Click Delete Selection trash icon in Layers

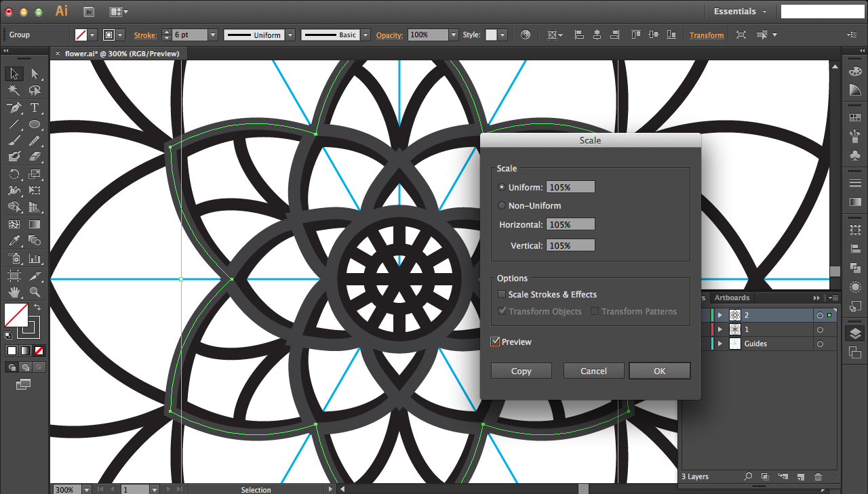click(818, 477)
